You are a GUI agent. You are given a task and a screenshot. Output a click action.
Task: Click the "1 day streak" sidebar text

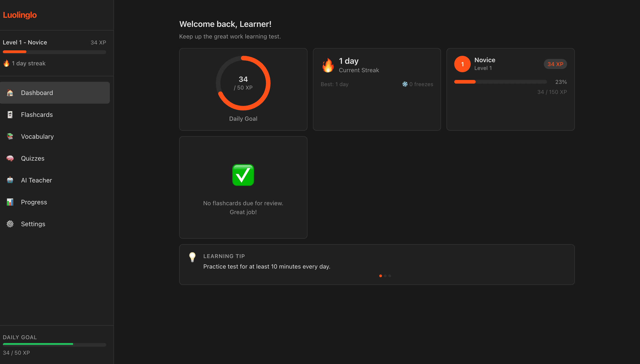(x=29, y=64)
